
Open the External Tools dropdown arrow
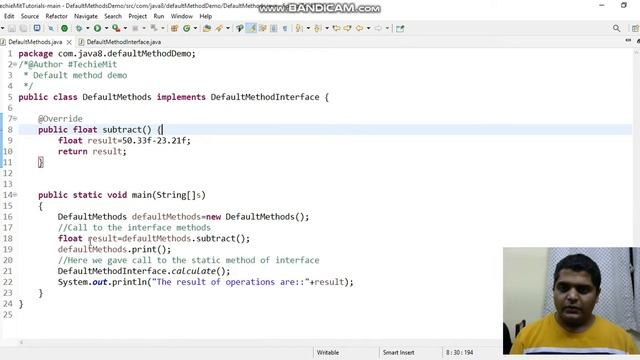click(125, 28)
